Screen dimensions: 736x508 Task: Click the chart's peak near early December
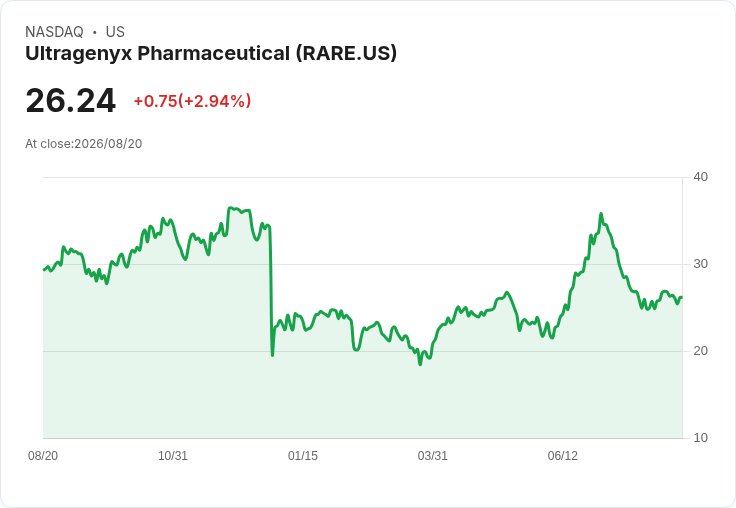pyautogui.click(x=230, y=208)
